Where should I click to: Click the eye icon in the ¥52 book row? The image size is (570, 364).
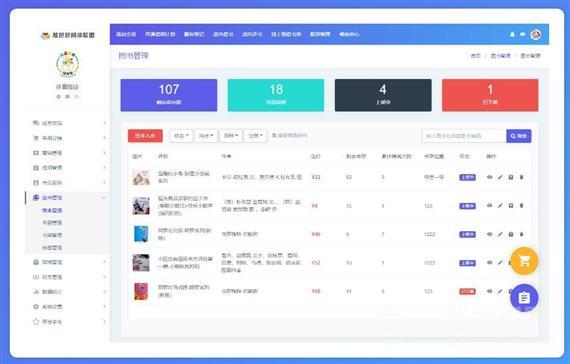[x=490, y=263]
